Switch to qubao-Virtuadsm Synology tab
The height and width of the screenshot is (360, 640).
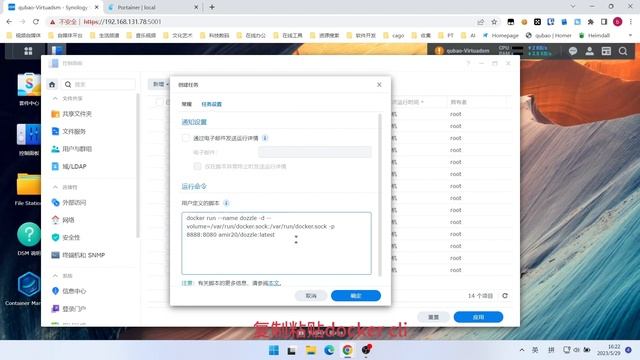[53, 7]
